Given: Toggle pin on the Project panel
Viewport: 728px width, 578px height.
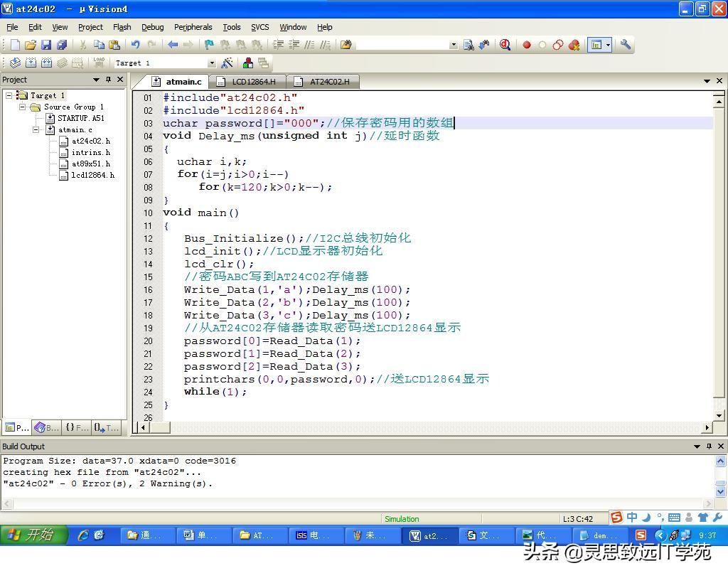Looking at the screenshot, I should 108,80.
